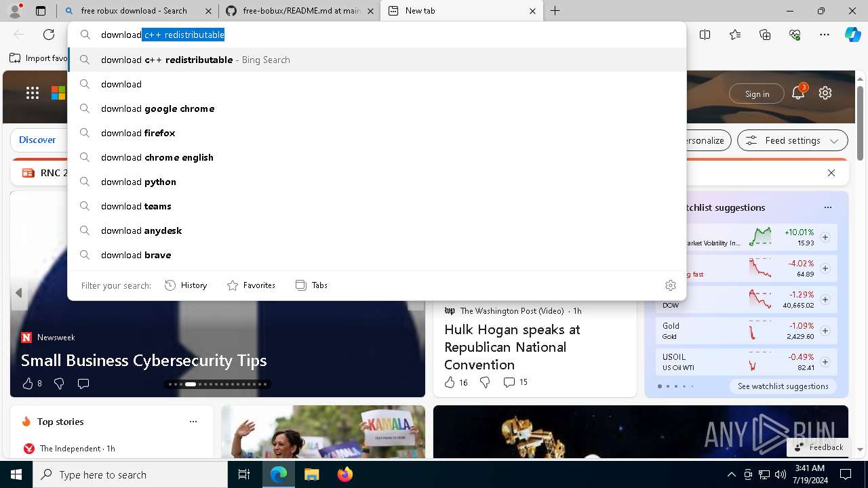Viewport: 868px width, 488px height.
Task: Open Copilot sidebar icon
Action: click(x=852, y=35)
